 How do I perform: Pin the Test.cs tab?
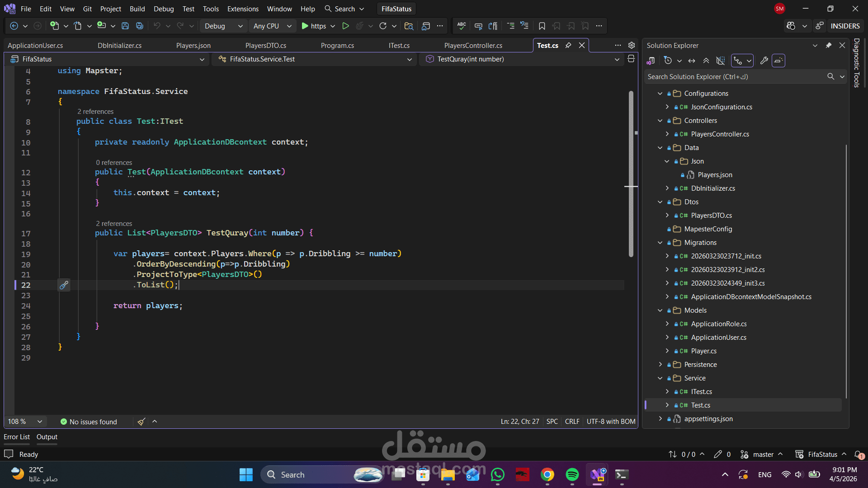568,45
